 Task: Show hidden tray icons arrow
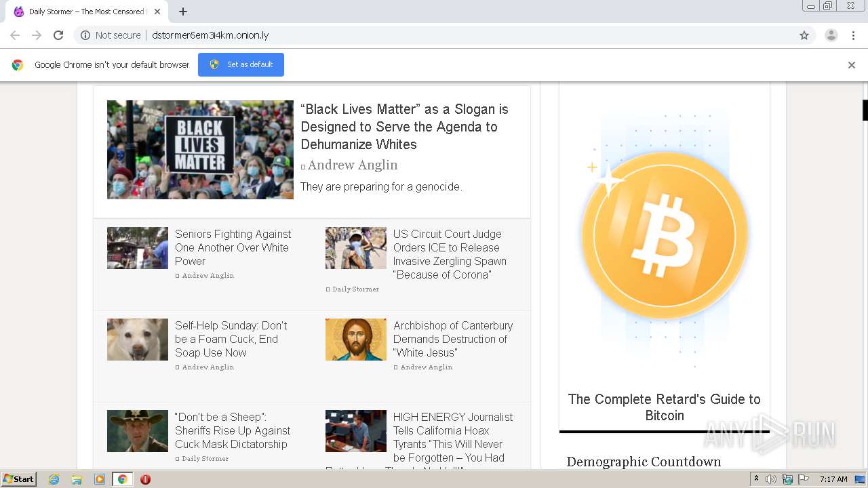[x=757, y=479]
